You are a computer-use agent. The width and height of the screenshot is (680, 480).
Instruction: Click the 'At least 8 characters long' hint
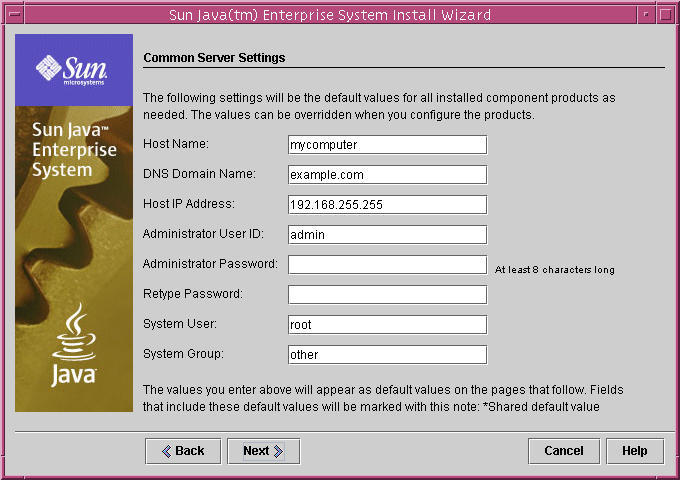coord(555,270)
